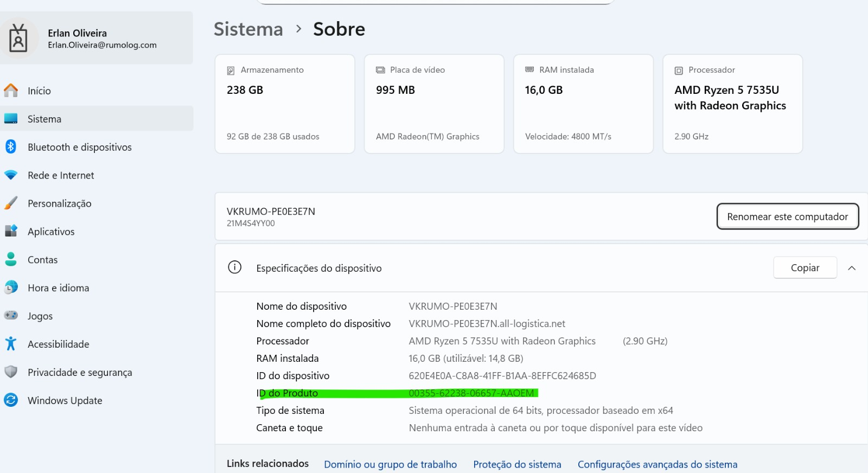Open Acessibilidade settings

(x=97, y=344)
